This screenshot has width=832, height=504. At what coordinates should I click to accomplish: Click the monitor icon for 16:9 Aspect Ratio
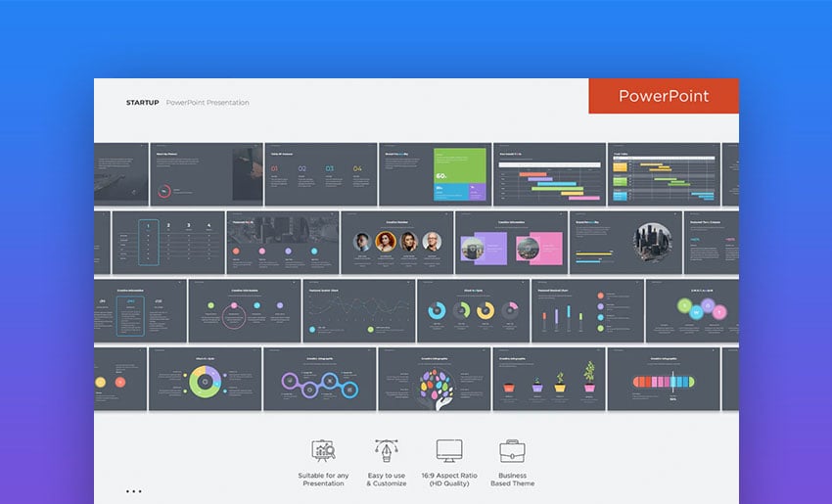pos(449,451)
